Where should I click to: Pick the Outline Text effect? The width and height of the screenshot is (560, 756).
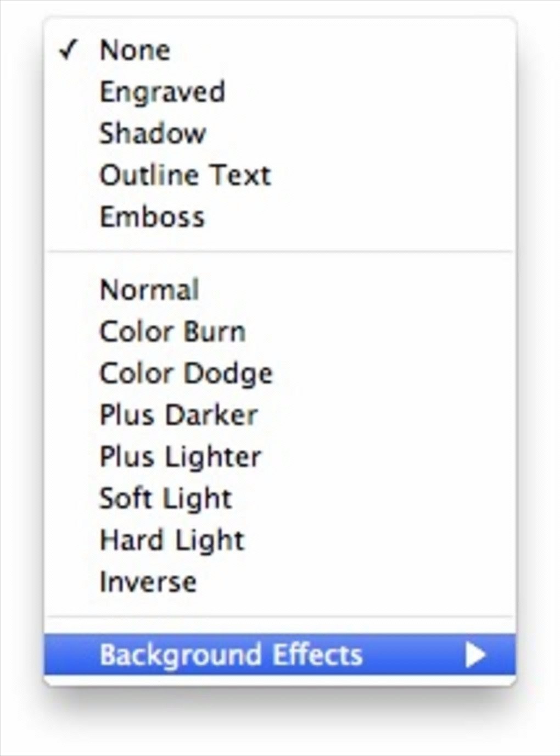[186, 175]
